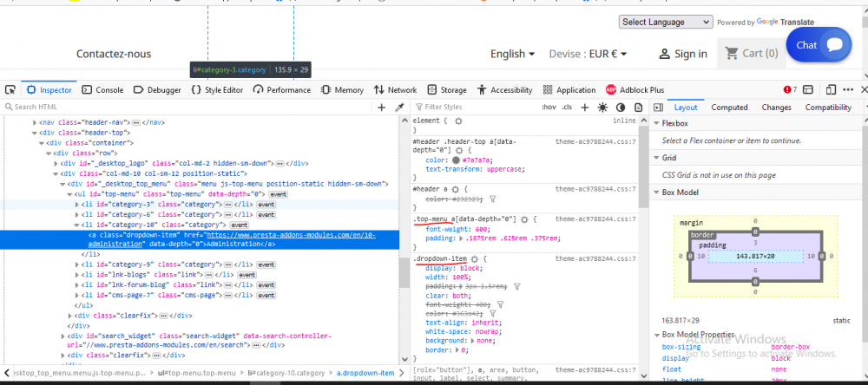
Task: Click the shopping cart icon
Action: [731, 54]
